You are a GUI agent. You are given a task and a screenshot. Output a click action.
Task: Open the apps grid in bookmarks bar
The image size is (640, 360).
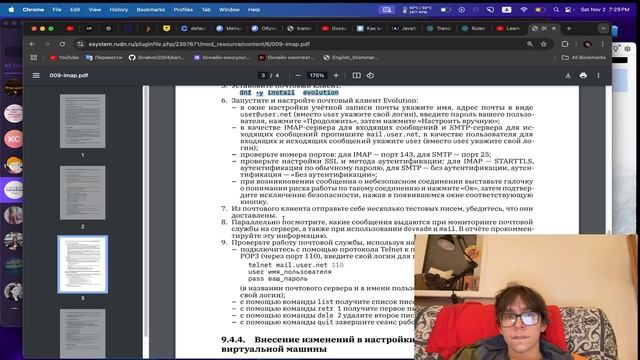[34, 58]
